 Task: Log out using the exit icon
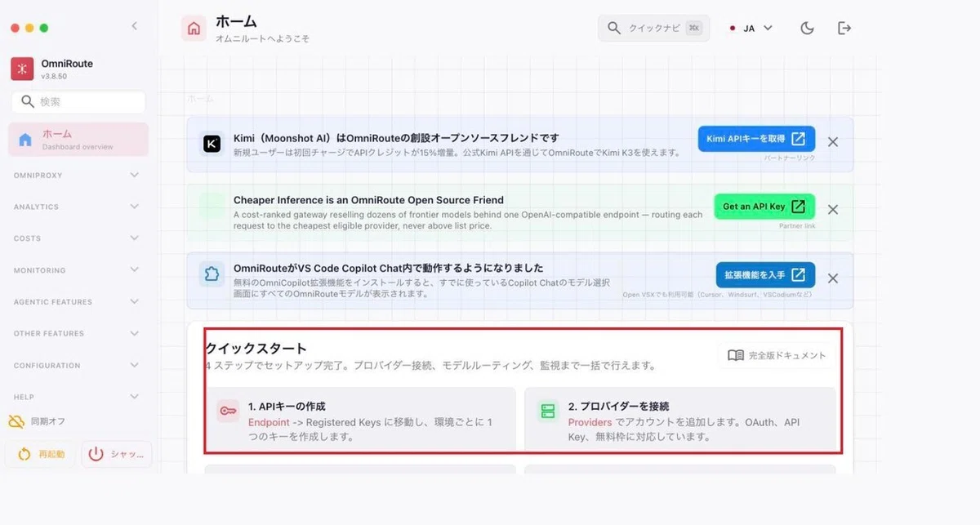(x=844, y=28)
